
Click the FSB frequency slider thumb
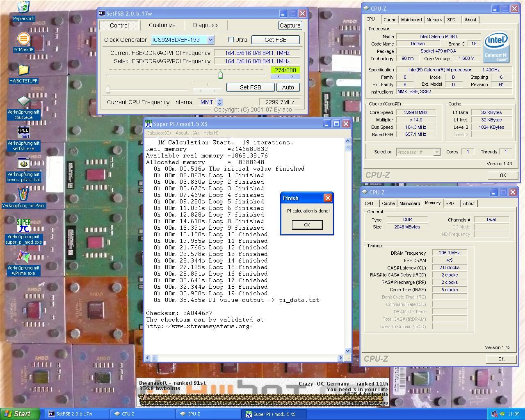click(x=220, y=75)
